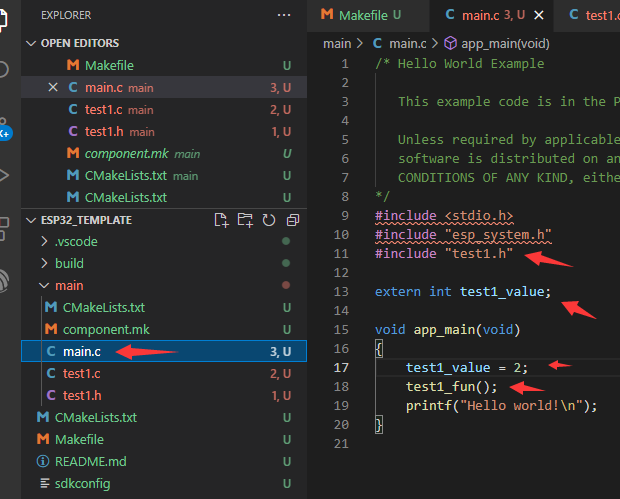Open the Extensions view in activity bar

[4, 229]
